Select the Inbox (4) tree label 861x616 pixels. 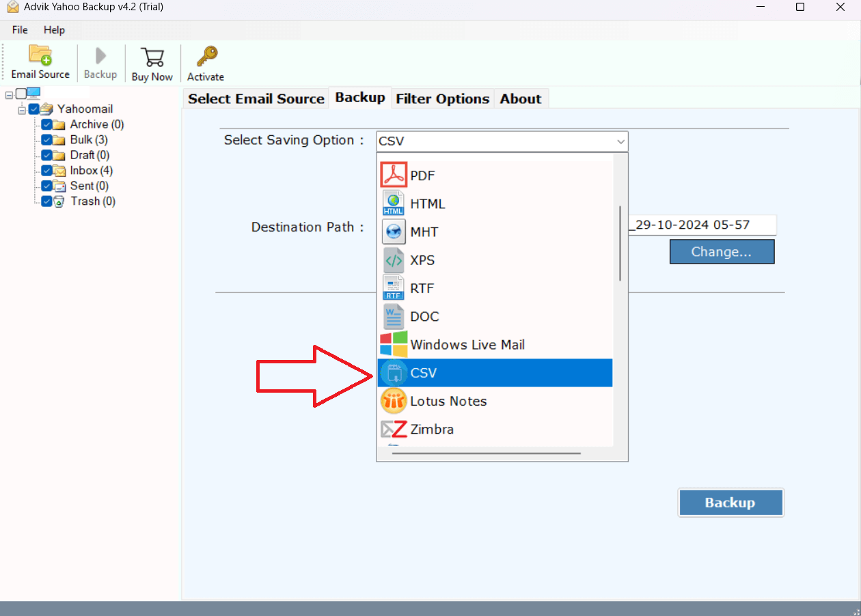[92, 170]
